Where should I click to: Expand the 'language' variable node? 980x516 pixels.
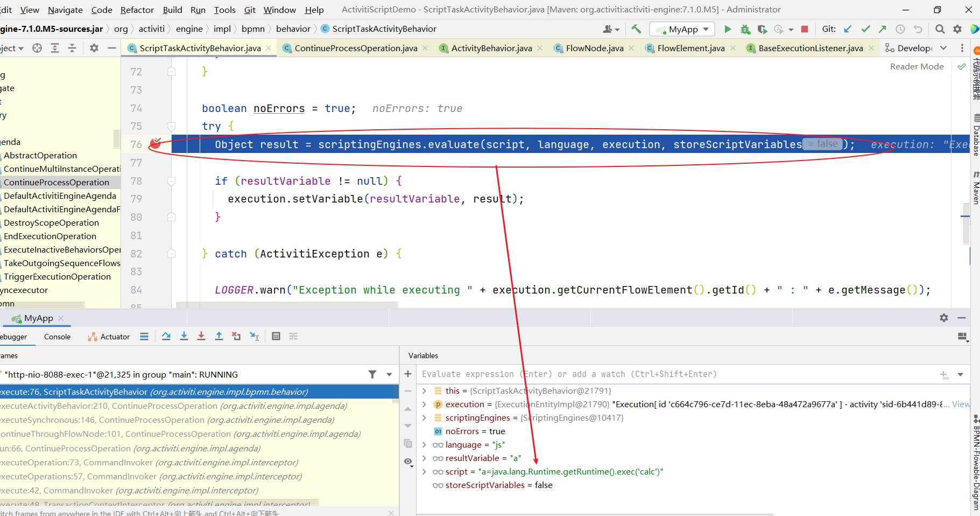click(x=424, y=445)
